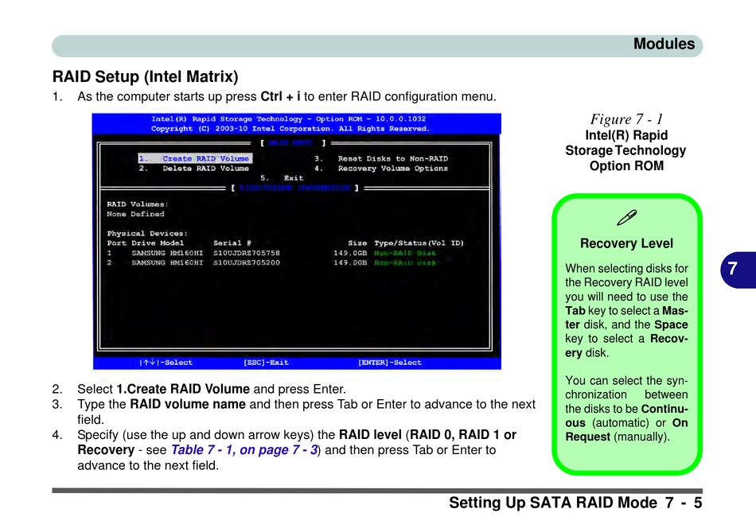Viewport: 756px width, 532px height.
Task: Open the Table 7 - 1 page link
Action: 244,450
